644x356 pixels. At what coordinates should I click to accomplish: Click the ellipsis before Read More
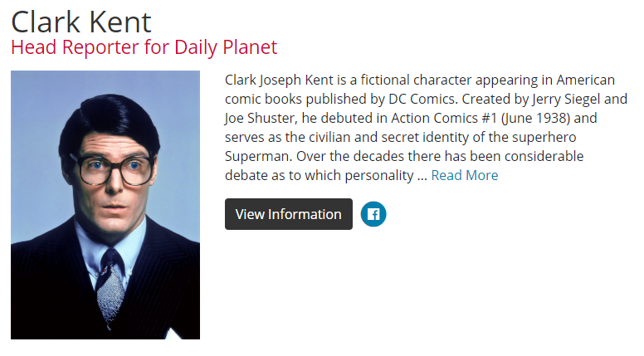[422, 178]
